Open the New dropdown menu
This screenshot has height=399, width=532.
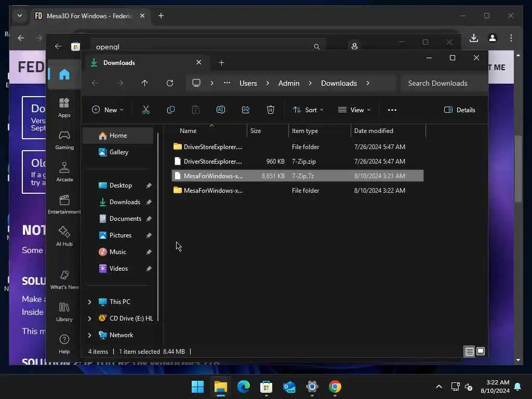[108, 110]
